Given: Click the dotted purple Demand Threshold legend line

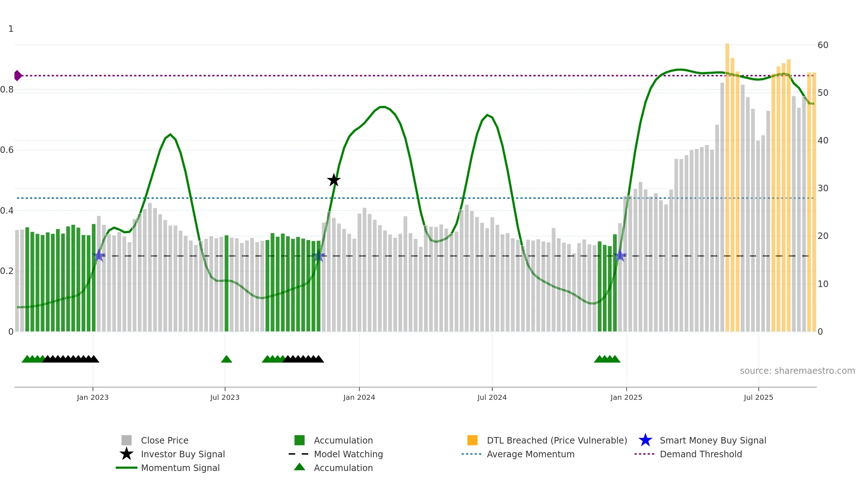Looking at the screenshot, I should coord(644,454).
